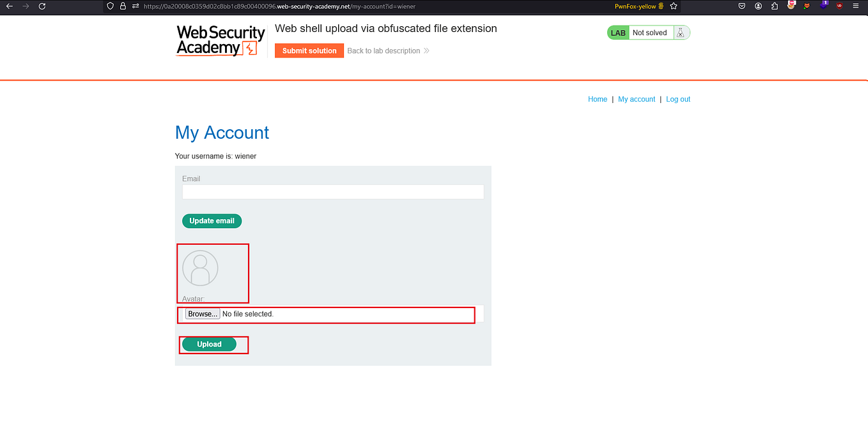Reload the page using the refresh icon
The width and height of the screenshot is (868, 443).
point(42,6)
